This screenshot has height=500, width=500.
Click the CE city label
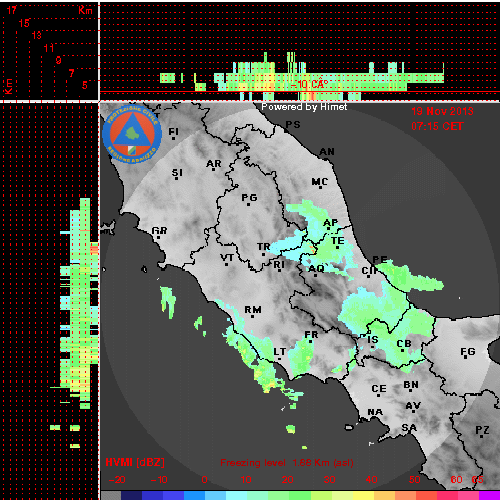tap(379, 389)
